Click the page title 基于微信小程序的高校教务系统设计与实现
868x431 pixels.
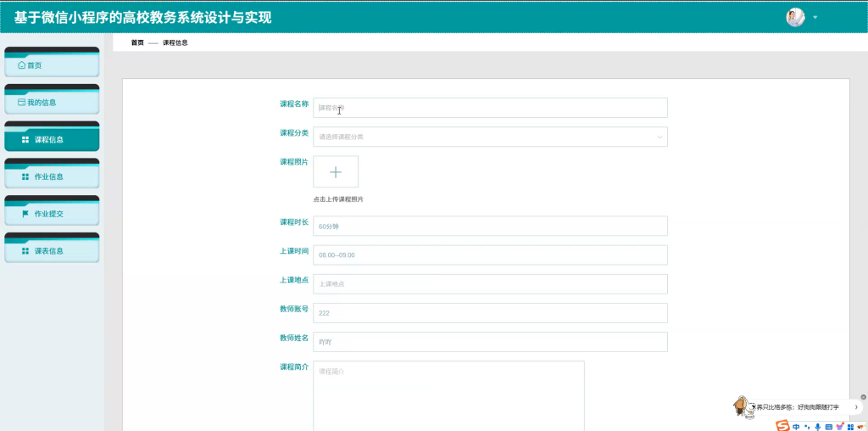pos(142,18)
